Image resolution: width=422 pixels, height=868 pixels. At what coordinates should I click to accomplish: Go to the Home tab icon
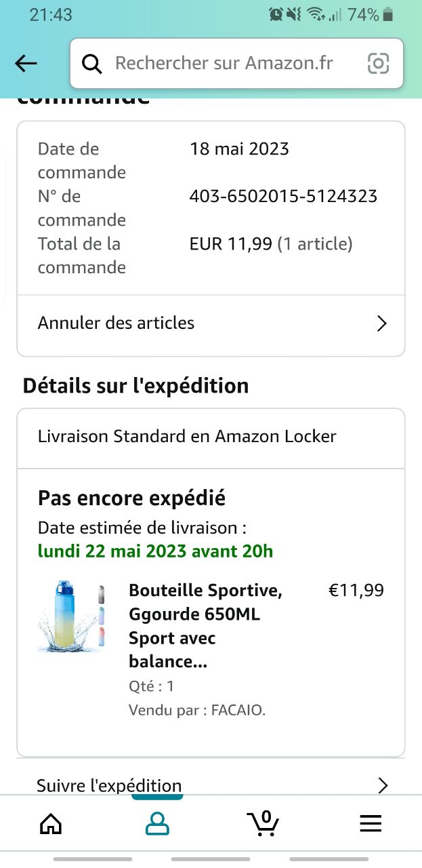[x=51, y=823]
